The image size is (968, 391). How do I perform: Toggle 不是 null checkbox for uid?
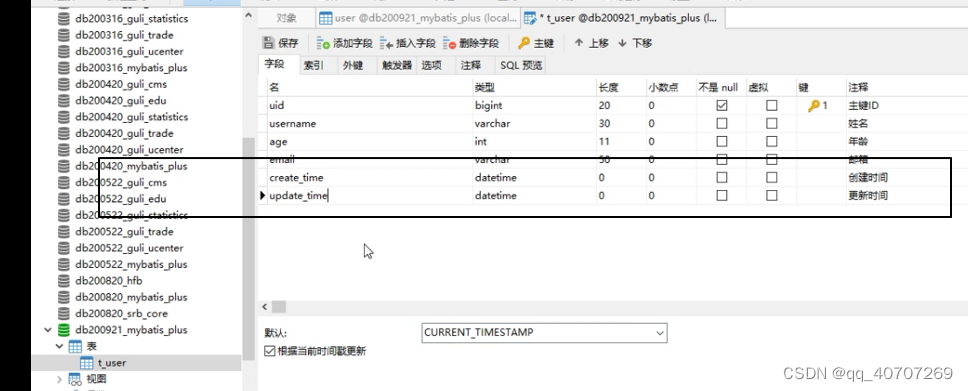pos(722,106)
